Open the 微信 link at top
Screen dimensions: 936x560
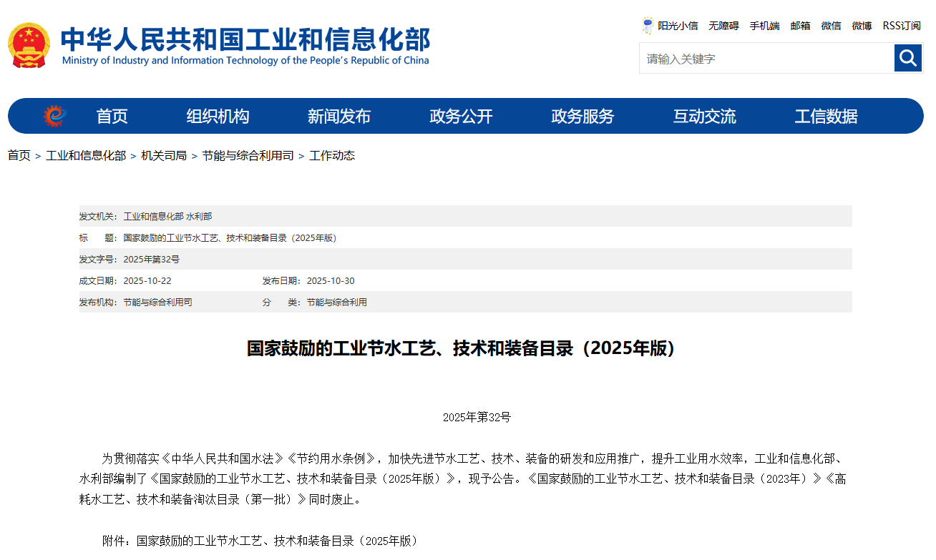(831, 26)
